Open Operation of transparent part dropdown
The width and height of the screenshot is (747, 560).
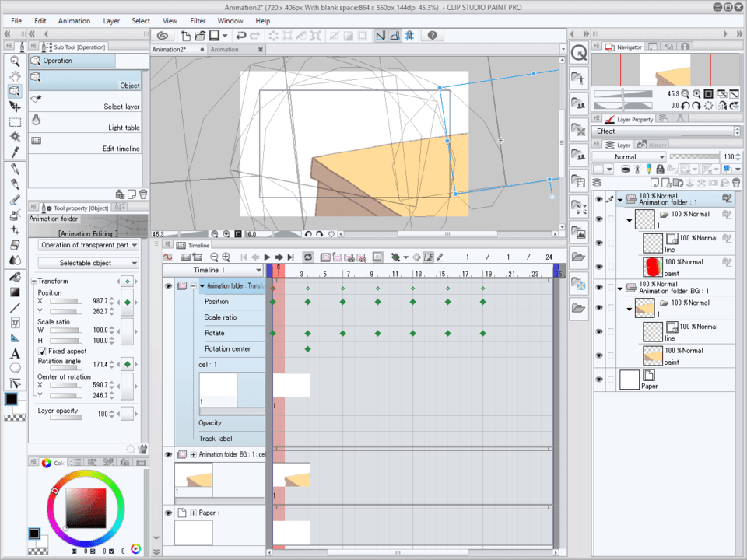89,245
